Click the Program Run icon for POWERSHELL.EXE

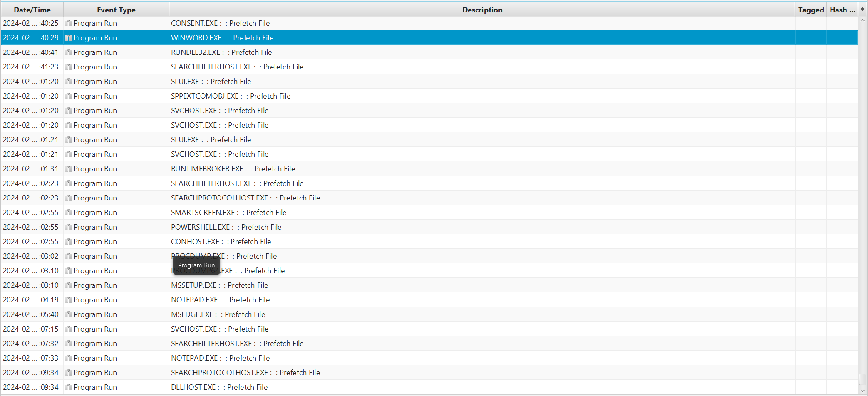tap(69, 227)
